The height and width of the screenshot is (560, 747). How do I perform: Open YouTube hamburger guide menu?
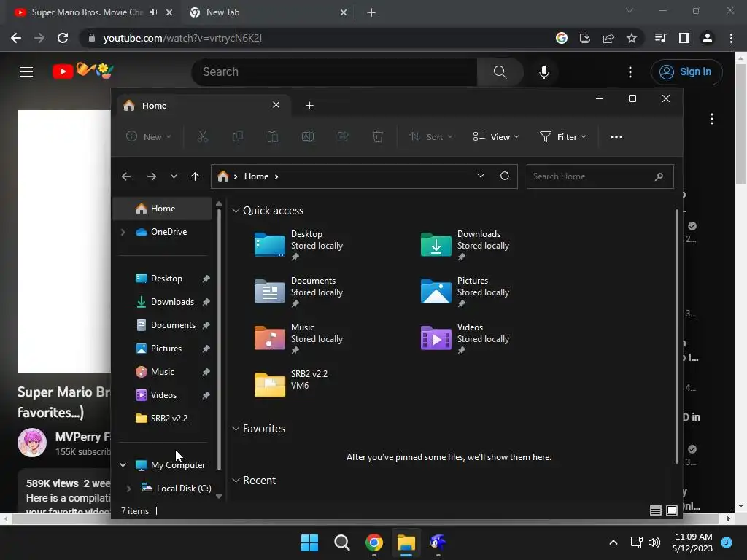point(26,72)
